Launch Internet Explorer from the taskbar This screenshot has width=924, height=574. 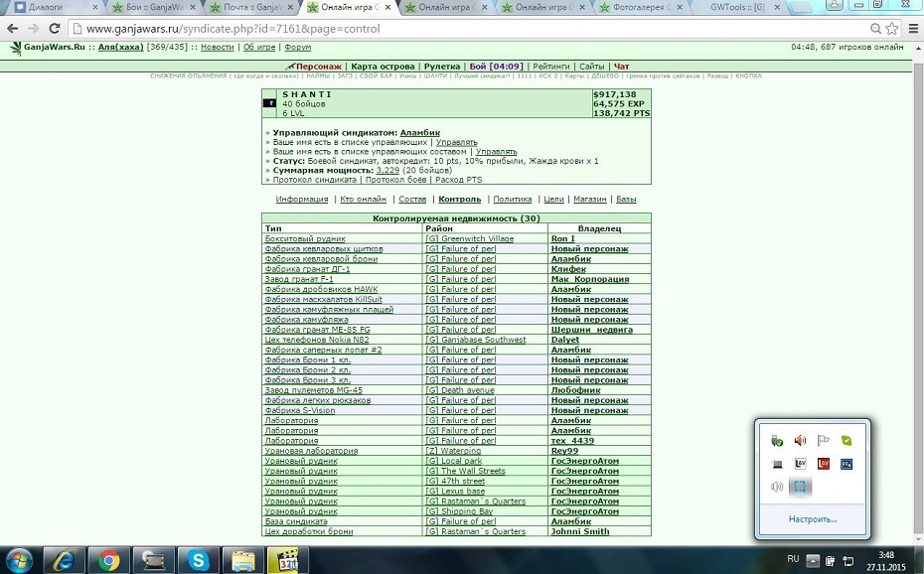(x=63, y=560)
